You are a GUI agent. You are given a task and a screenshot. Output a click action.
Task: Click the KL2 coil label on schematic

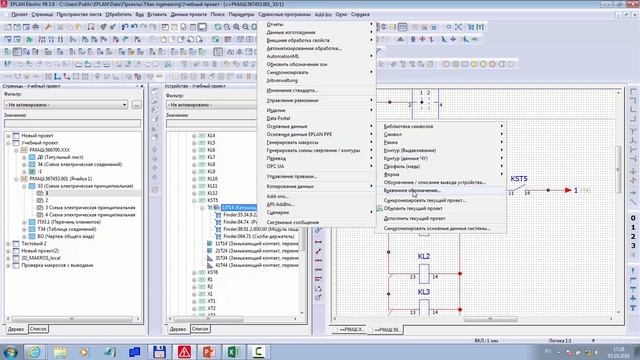[424, 256]
